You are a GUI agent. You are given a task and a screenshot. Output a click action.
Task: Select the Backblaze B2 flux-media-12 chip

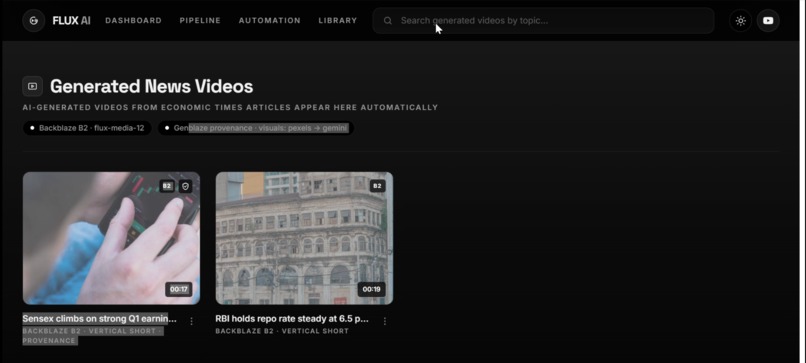87,128
